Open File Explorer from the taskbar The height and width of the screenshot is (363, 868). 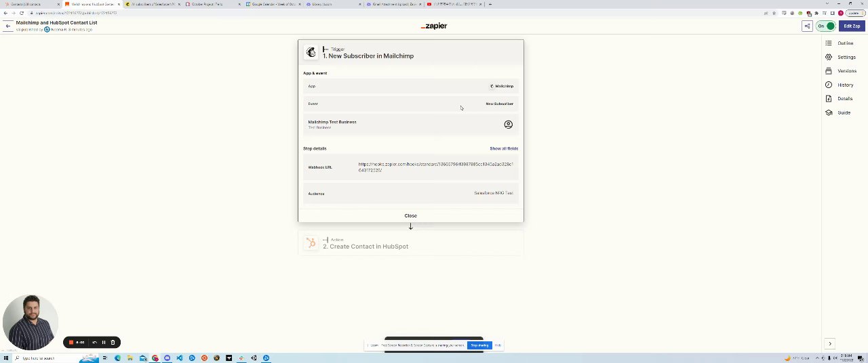(130, 358)
